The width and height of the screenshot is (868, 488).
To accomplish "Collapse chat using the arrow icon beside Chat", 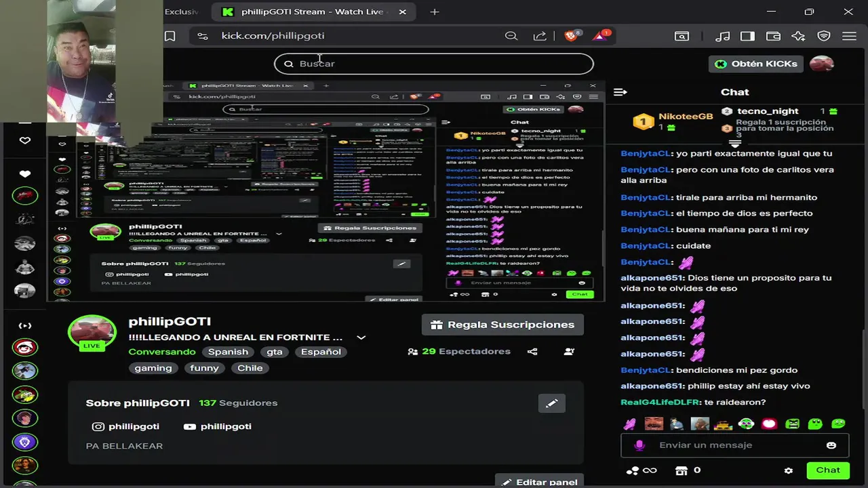I will coord(620,92).
